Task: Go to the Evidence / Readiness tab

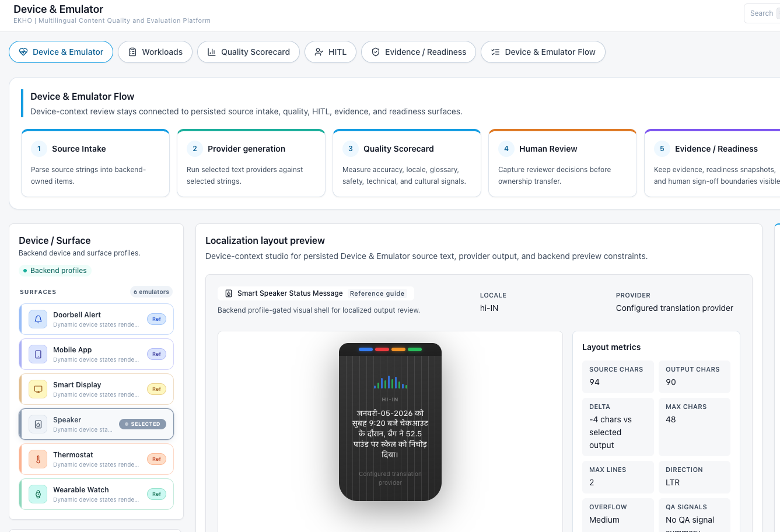Action: (x=418, y=52)
